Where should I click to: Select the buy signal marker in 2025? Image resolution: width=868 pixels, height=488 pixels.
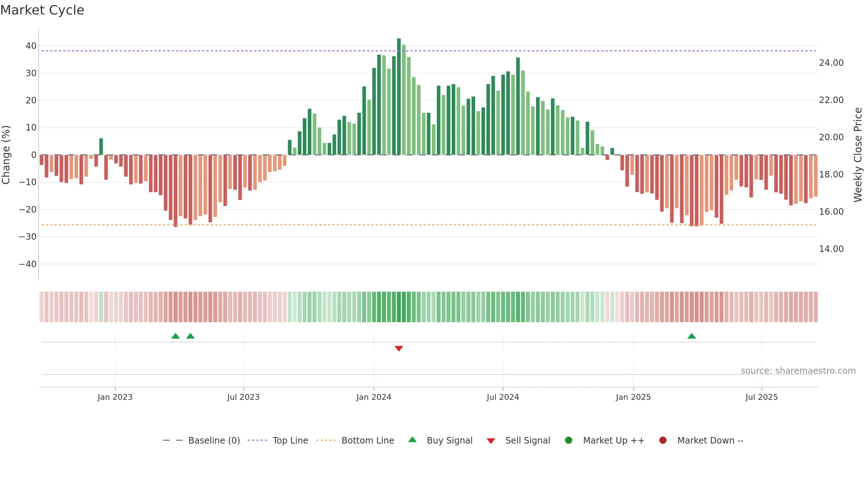click(692, 336)
